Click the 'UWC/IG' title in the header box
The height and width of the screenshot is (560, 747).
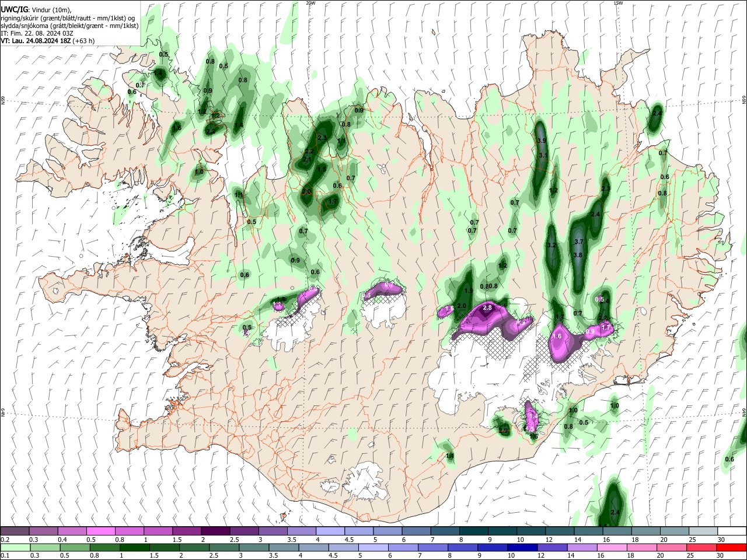point(13,9)
